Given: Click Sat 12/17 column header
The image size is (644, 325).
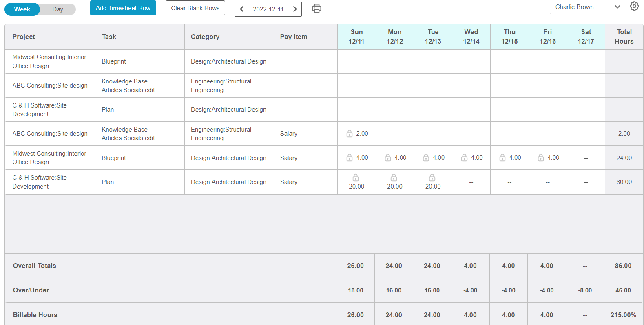Looking at the screenshot, I should [x=586, y=37].
